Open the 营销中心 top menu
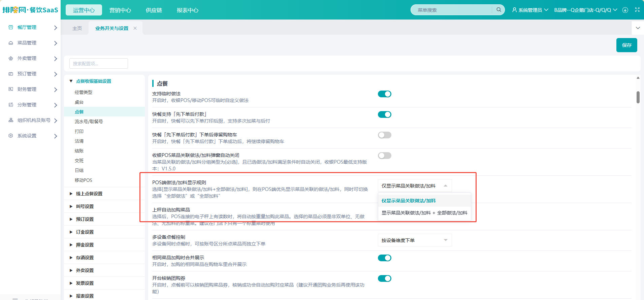This screenshot has height=300, width=644. click(x=120, y=10)
